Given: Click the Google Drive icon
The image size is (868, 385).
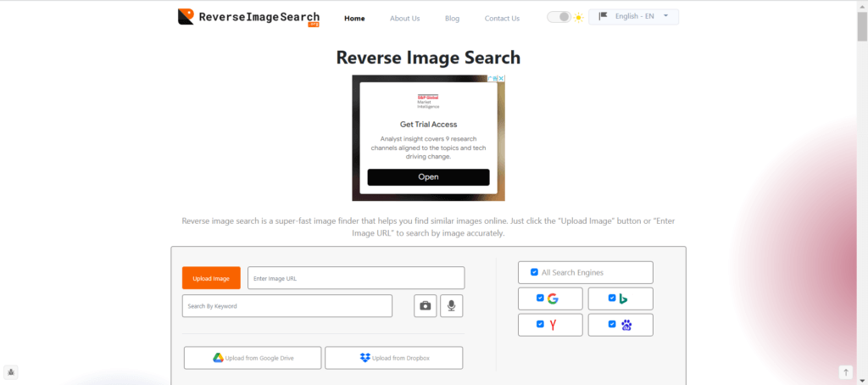Looking at the screenshot, I should (x=218, y=358).
